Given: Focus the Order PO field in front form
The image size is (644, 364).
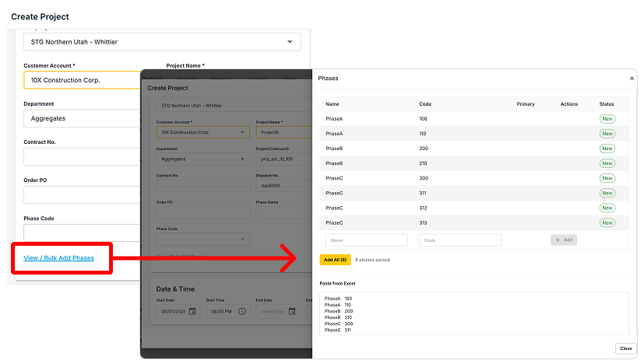Looking at the screenshot, I should [82, 195].
